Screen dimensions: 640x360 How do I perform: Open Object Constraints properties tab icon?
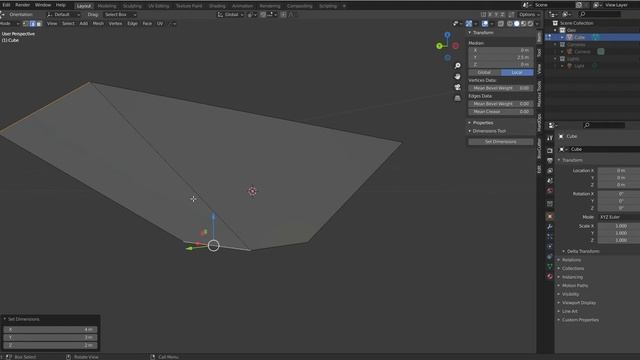click(x=550, y=256)
